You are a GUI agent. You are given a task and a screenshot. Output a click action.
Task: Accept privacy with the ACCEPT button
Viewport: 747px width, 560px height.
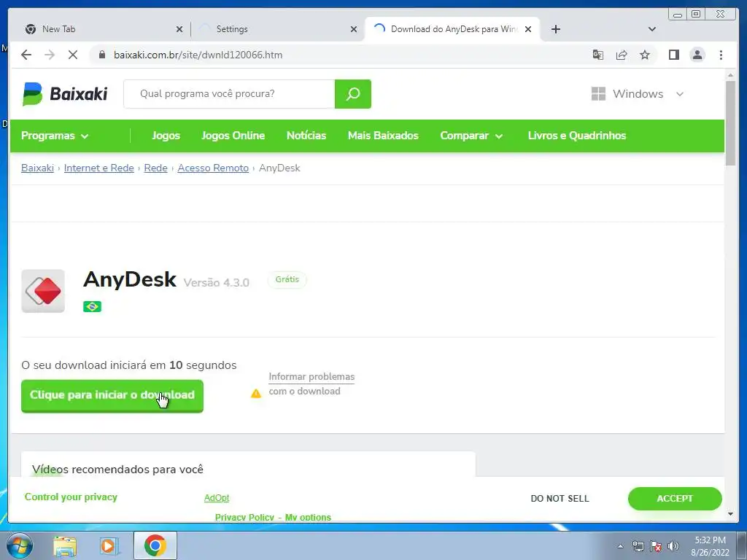[675, 499]
